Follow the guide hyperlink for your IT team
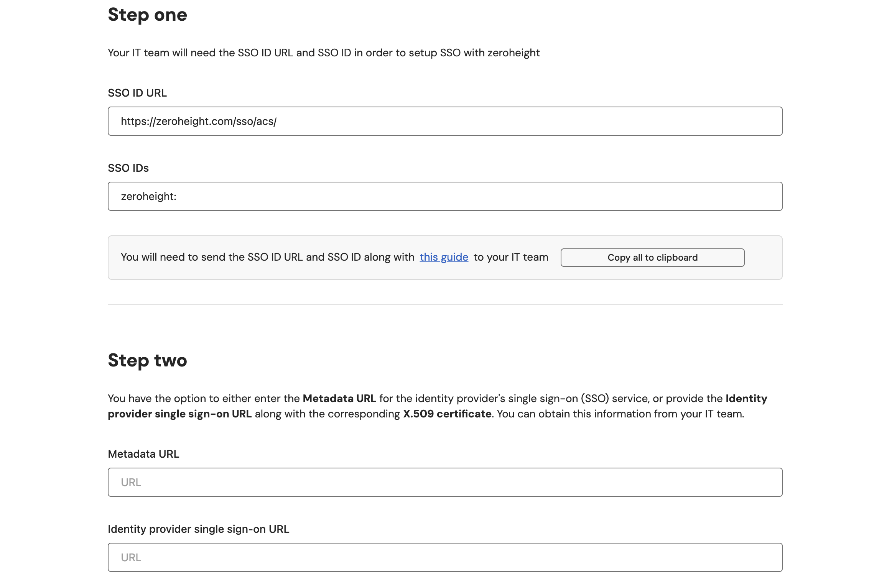The width and height of the screenshot is (892, 588). pos(444,257)
